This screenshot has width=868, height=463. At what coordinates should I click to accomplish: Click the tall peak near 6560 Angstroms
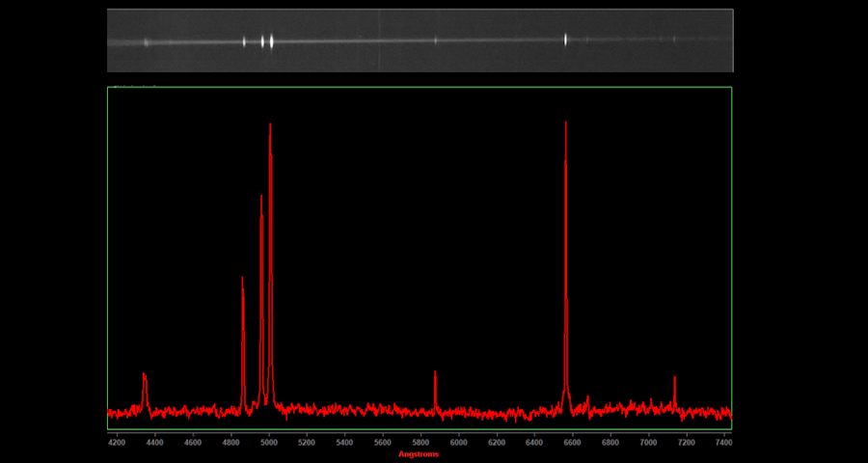(565, 125)
